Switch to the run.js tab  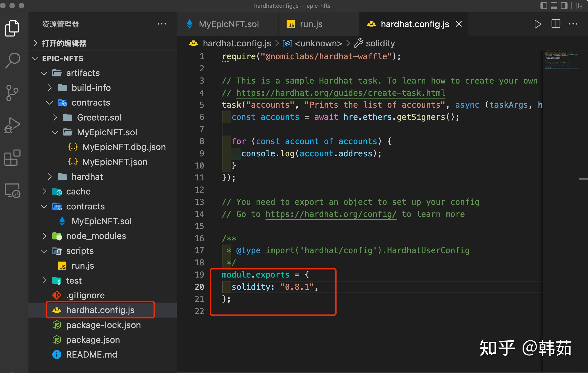pos(318,24)
